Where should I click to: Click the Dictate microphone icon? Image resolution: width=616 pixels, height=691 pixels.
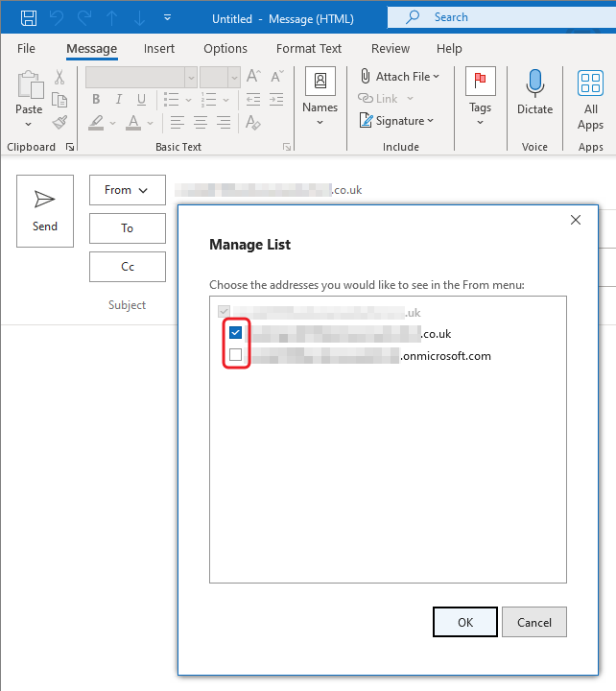click(535, 83)
